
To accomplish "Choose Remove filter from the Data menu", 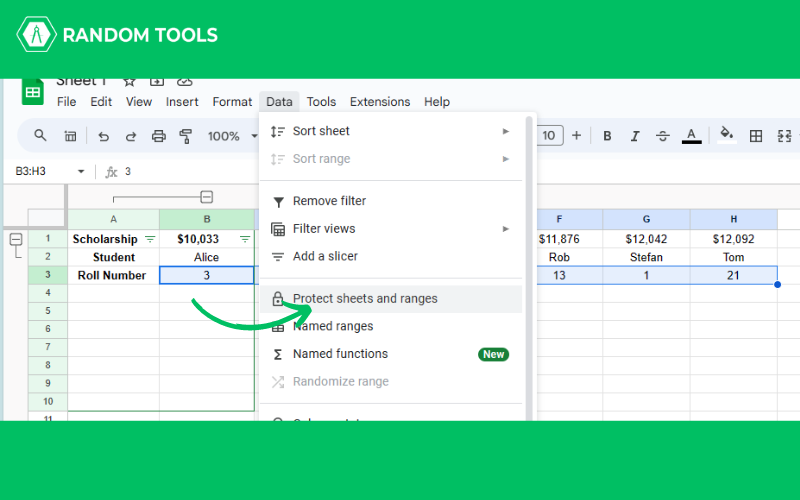I will click(391, 201).
